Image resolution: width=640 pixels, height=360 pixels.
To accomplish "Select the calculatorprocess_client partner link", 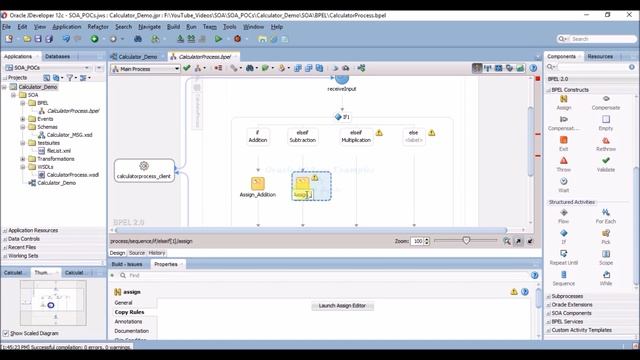I will [x=144, y=171].
